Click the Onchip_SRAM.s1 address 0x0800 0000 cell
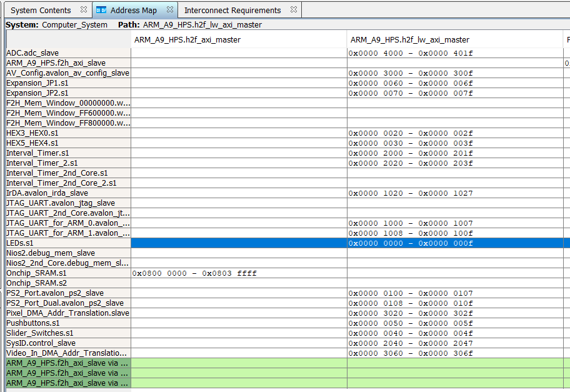570x392 pixels. coord(194,273)
